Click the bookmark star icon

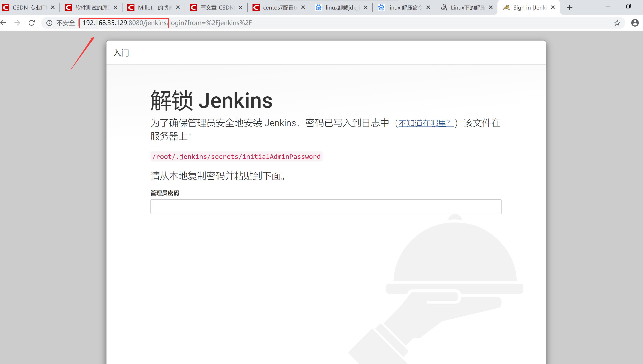(617, 23)
